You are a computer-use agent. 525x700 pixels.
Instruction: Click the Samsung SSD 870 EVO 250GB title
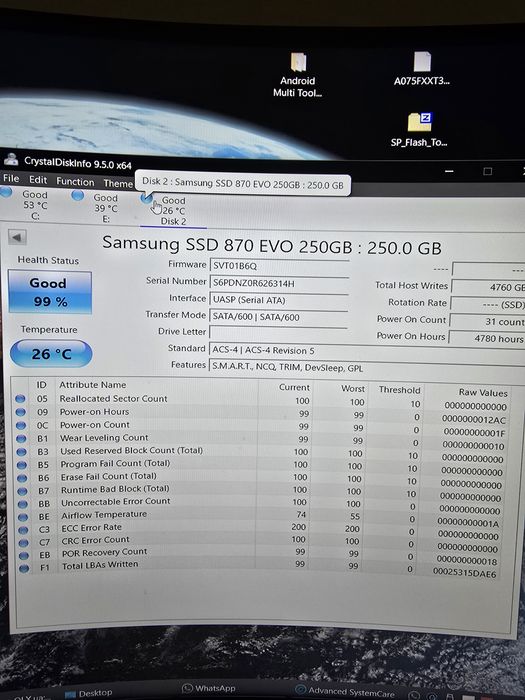click(x=272, y=245)
